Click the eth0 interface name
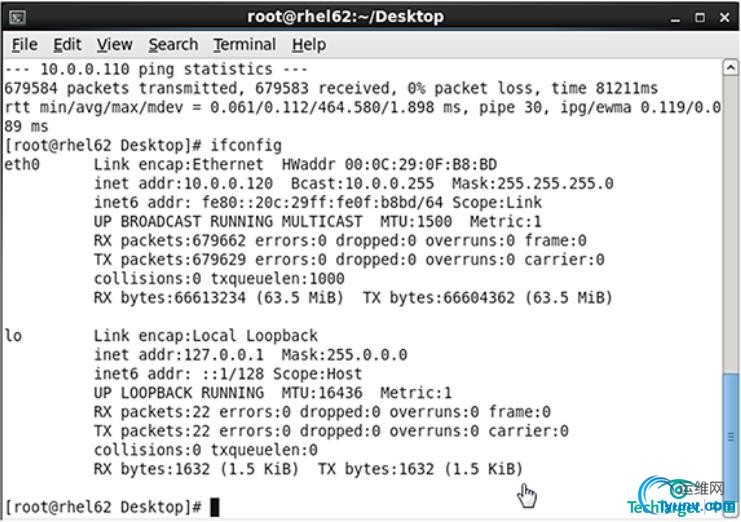Viewport: 741px width, 522px height. click(x=22, y=164)
